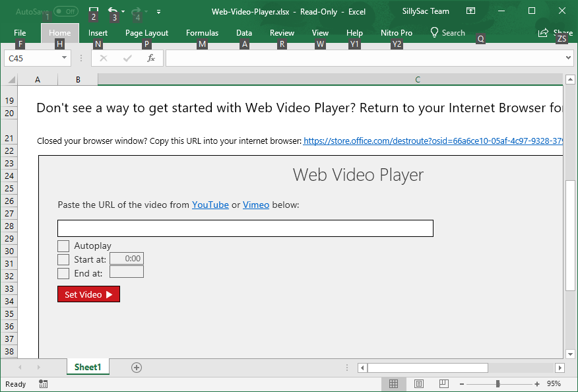The width and height of the screenshot is (578, 392).
Task: Open the Nitro Pro tab
Action: coord(397,33)
